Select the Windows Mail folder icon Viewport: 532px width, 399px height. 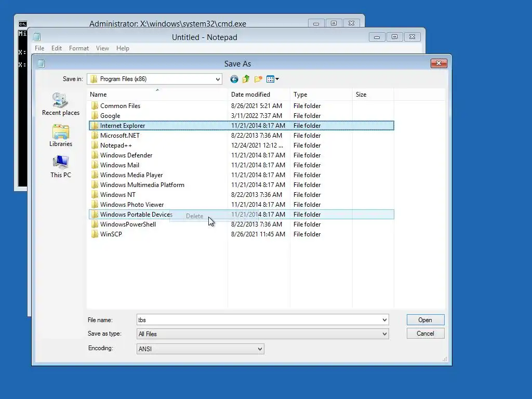pos(95,165)
